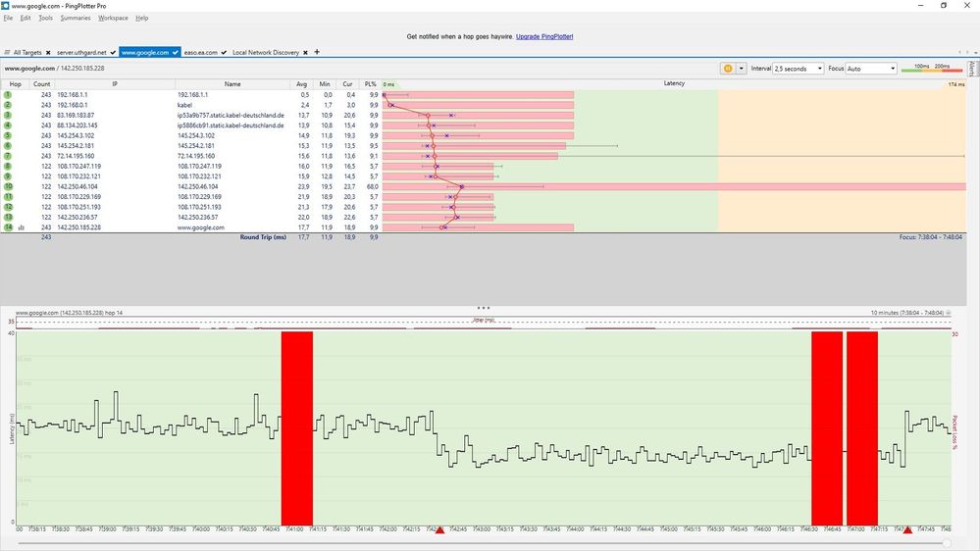Click the Latency graph column header
The image size is (980, 551).
click(674, 83)
